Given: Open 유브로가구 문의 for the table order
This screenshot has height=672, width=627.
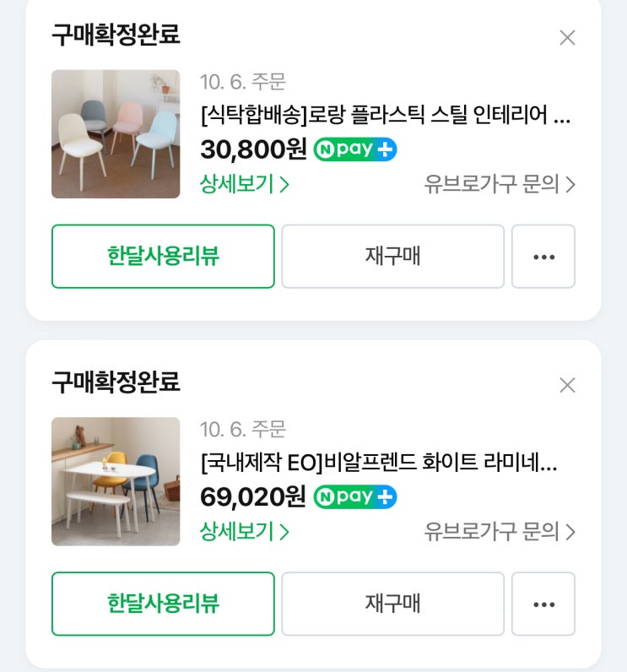Looking at the screenshot, I should (500, 532).
